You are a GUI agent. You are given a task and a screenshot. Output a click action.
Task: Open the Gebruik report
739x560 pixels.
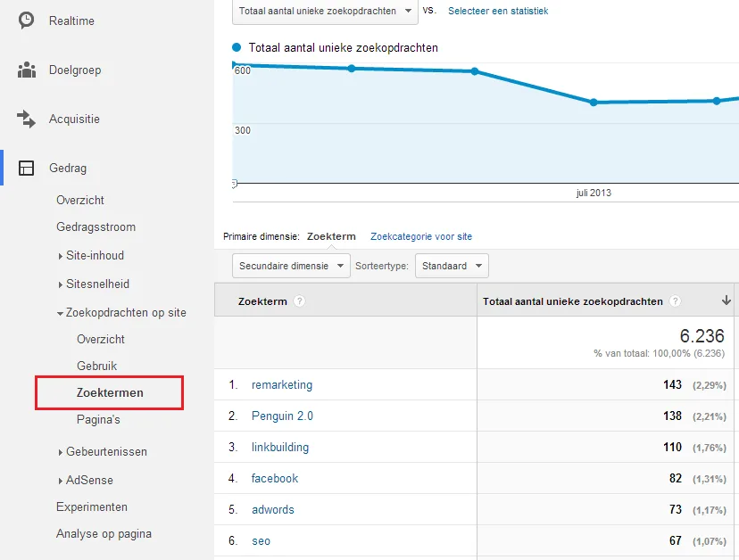(x=96, y=366)
